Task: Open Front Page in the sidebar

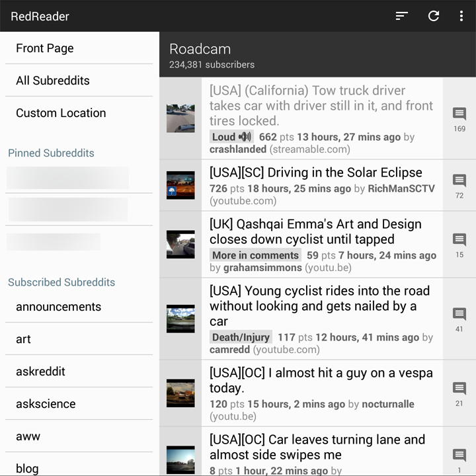Action: (79, 48)
